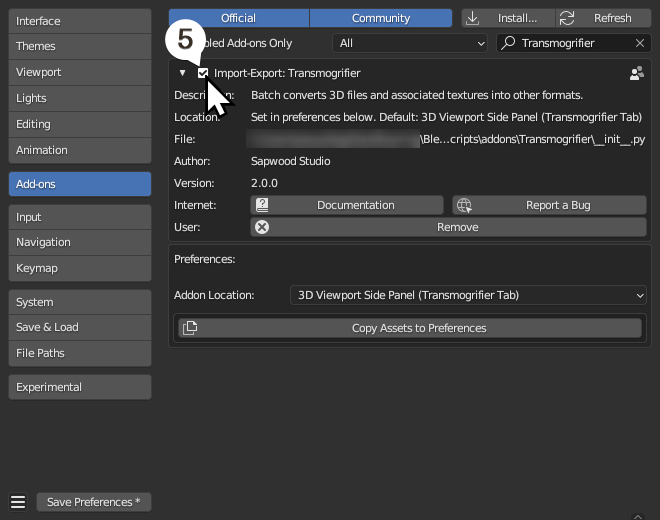Select the Themes preferences section
Viewport: 660px width, 520px height.
point(80,46)
